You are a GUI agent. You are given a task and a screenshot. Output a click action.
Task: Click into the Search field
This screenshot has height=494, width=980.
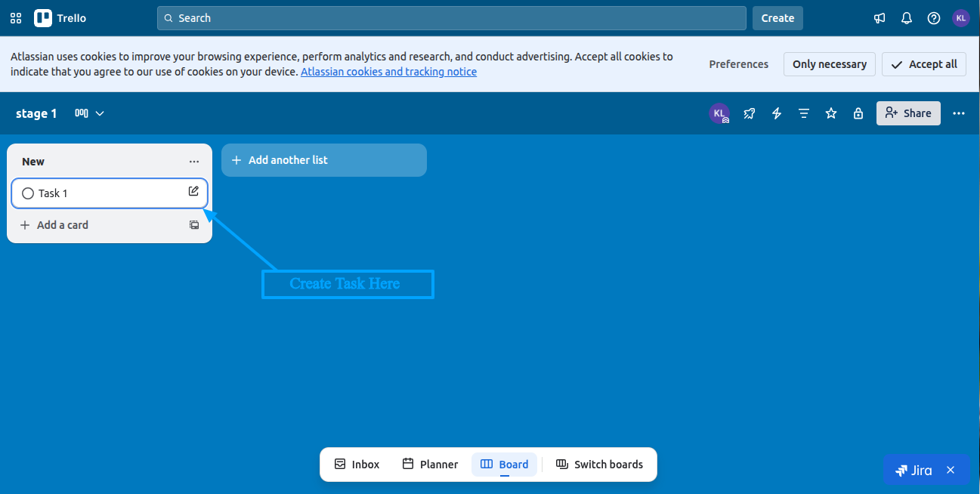(452, 18)
